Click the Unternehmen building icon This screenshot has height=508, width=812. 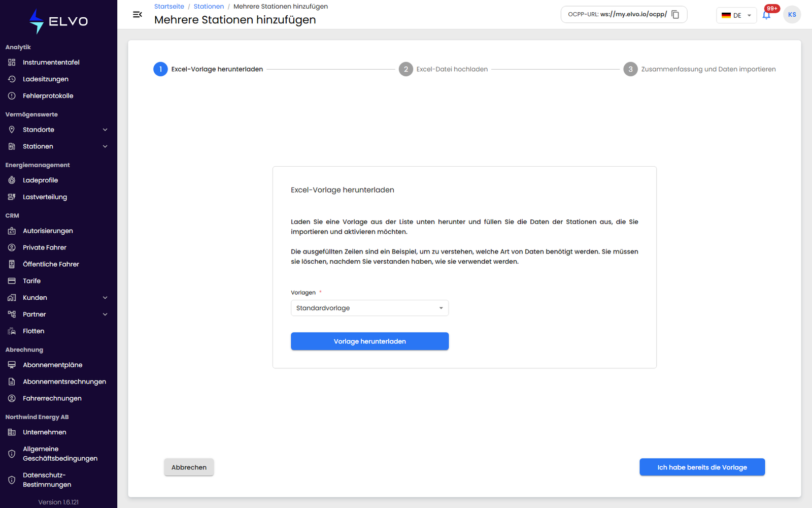[12, 432]
